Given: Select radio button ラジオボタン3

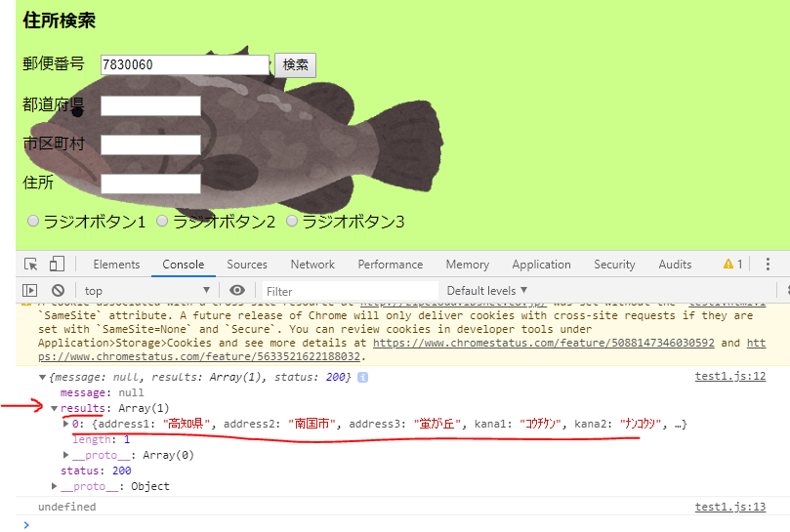Looking at the screenshot, I should point(292,221).
